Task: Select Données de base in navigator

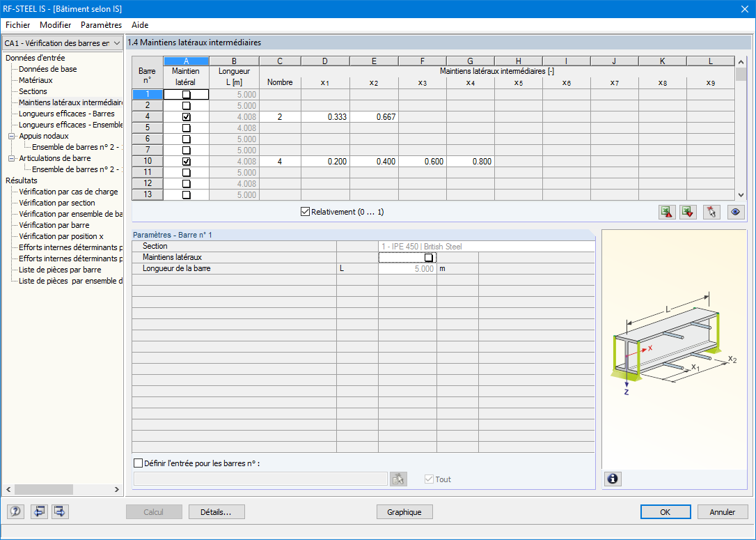Action: (48, 69)
